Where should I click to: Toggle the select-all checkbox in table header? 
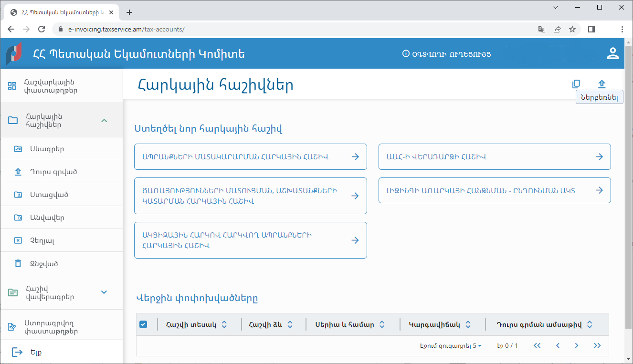143,324
